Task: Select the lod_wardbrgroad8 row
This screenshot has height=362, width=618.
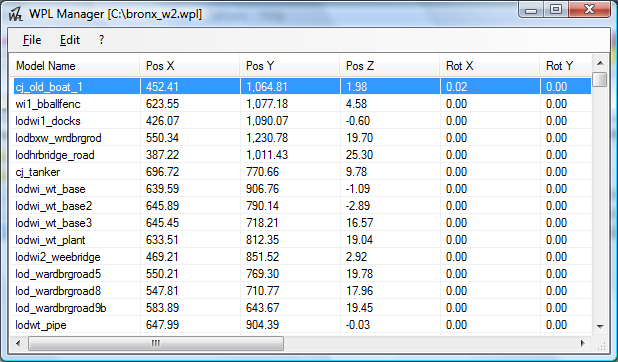Action: 302,291
